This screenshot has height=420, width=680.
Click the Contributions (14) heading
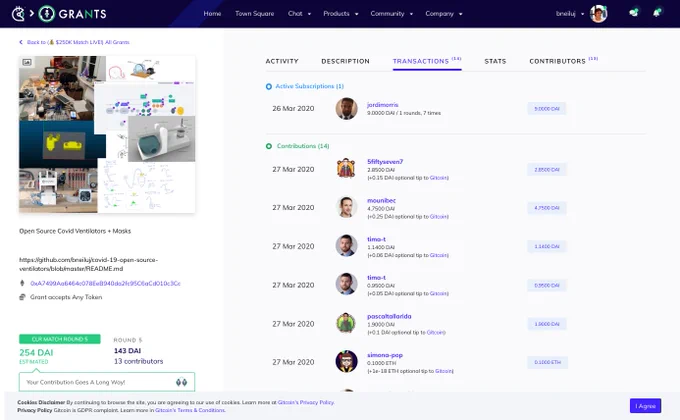tap(303, 146)
